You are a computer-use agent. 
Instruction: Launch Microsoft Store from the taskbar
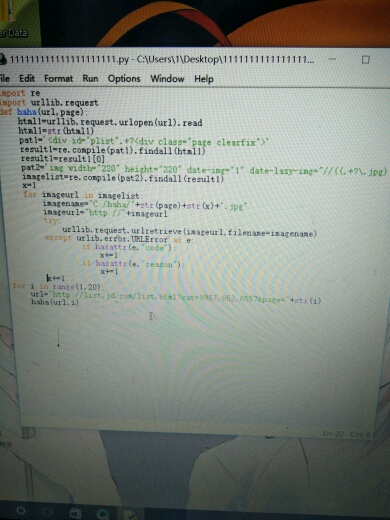pyautogui.click(x=75, y=512)
